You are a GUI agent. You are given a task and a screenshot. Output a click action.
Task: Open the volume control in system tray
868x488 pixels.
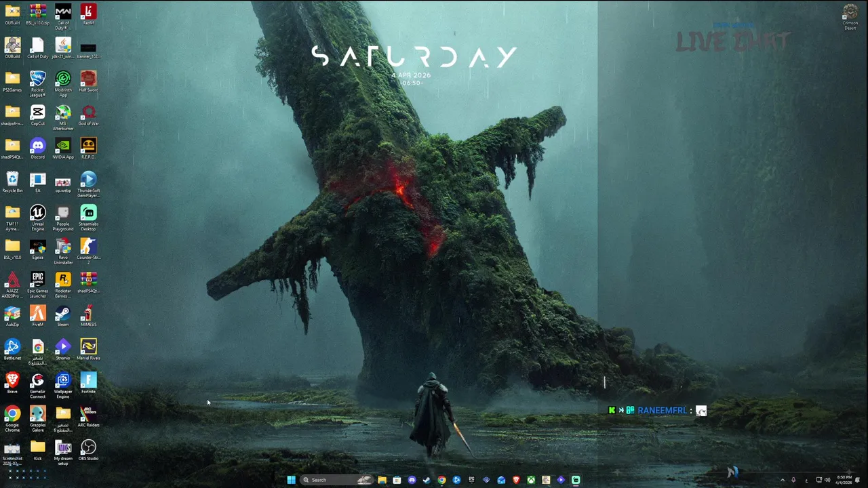(827, 480)
